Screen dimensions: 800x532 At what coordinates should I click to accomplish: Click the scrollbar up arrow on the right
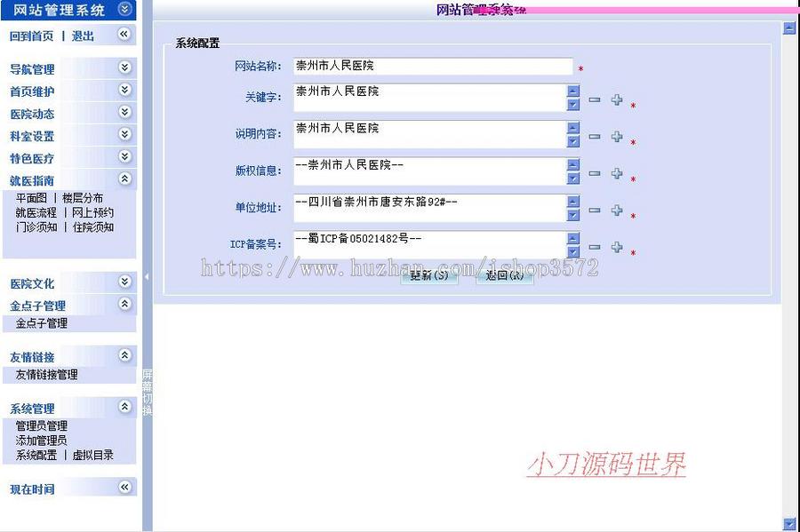(x=788, y=28)
